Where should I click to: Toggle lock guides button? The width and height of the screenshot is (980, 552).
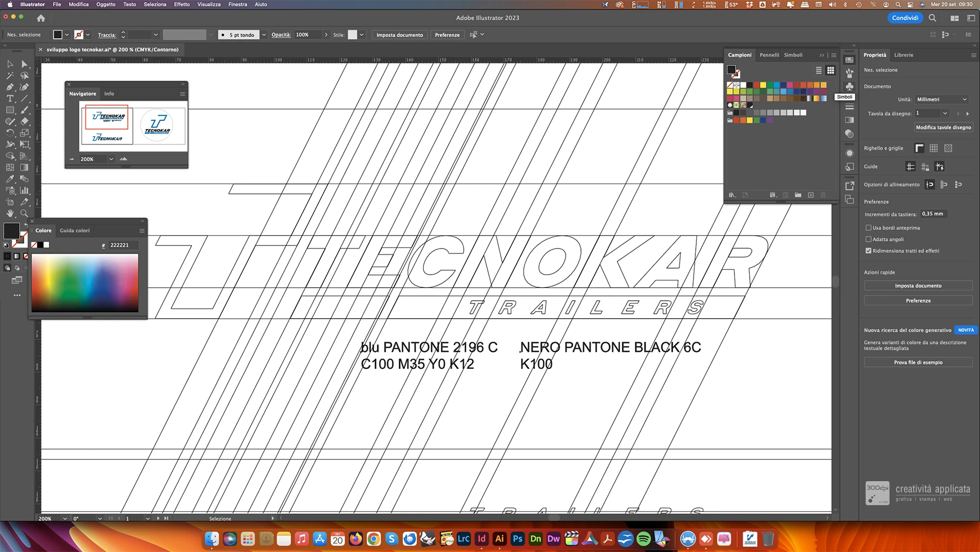click(x=925, y=167)
